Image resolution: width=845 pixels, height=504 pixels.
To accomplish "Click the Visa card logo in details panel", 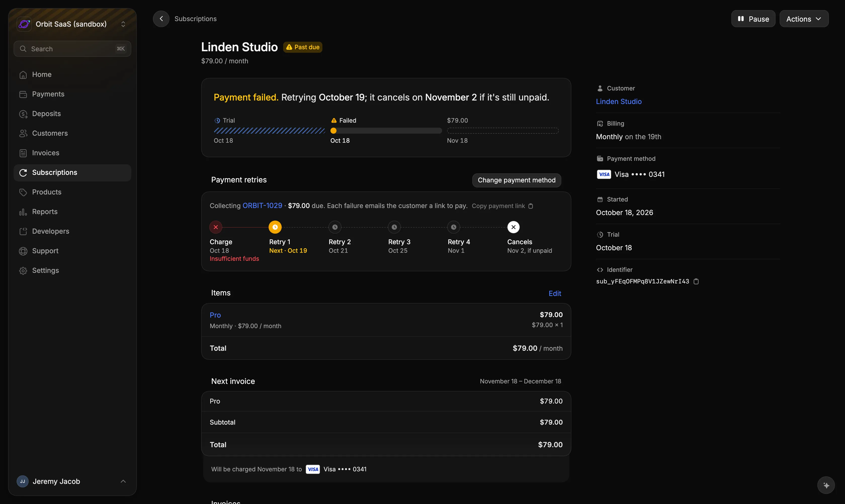I will pos(604,175).
